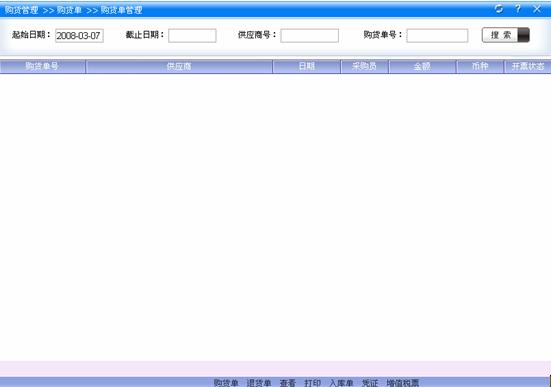Screen dimensions: 551x387
Task: Focus the 供应商号 input box
Action: pos(309,36)
